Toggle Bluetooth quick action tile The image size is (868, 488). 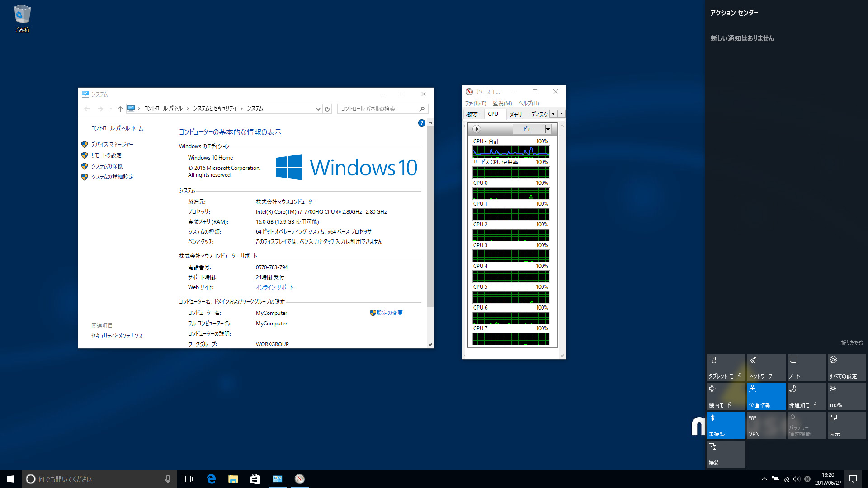click(x=726, y=425)
